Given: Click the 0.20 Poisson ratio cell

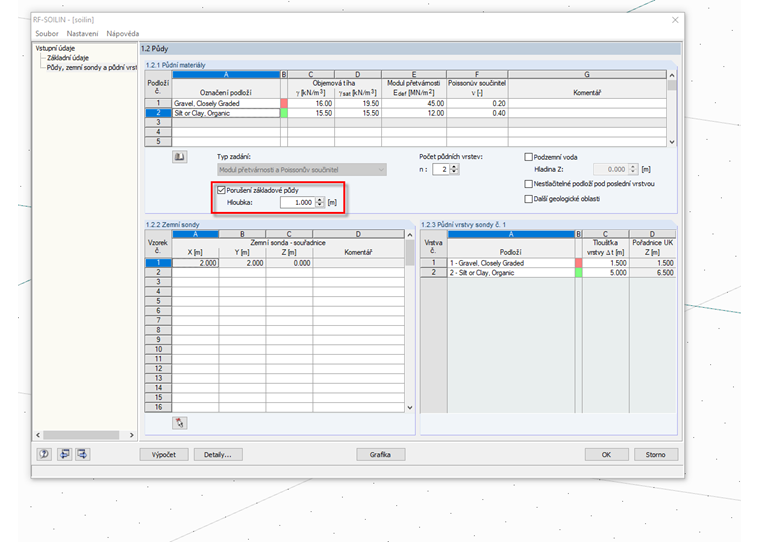Looking at the screenshot, I should coord(477,103).
